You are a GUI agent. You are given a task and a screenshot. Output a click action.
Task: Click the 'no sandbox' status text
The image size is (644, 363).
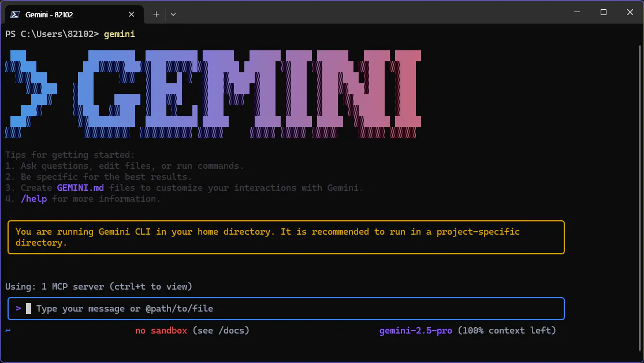[x=161, y=331]
